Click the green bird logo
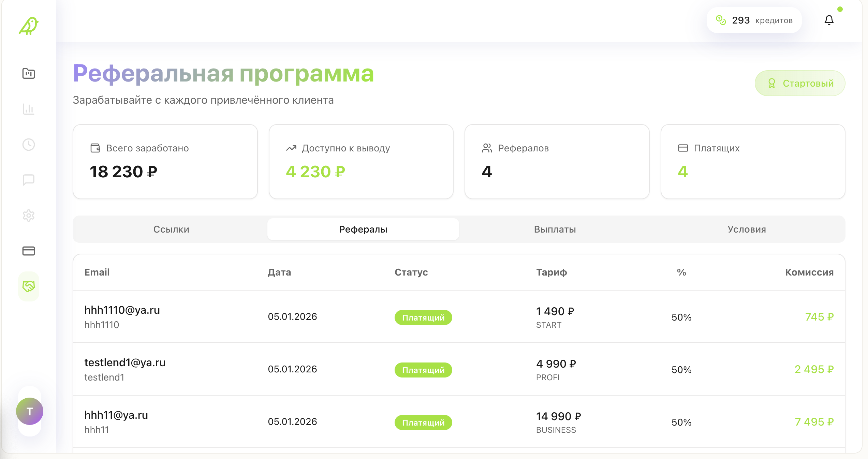 [28, 26]
